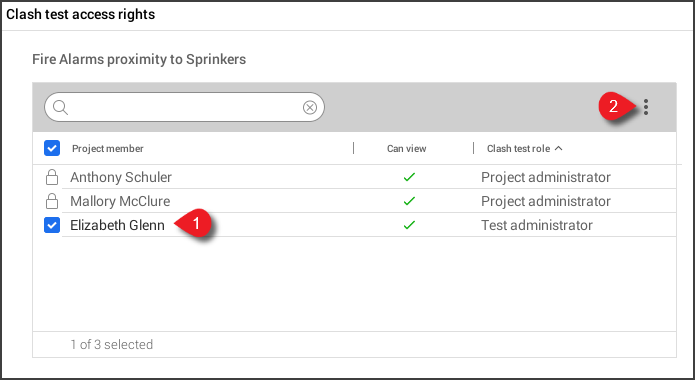The height and width of the screenshot is (380, 695).
Task: Open the three-dot more options menu
Action: (x=646, y=107)
